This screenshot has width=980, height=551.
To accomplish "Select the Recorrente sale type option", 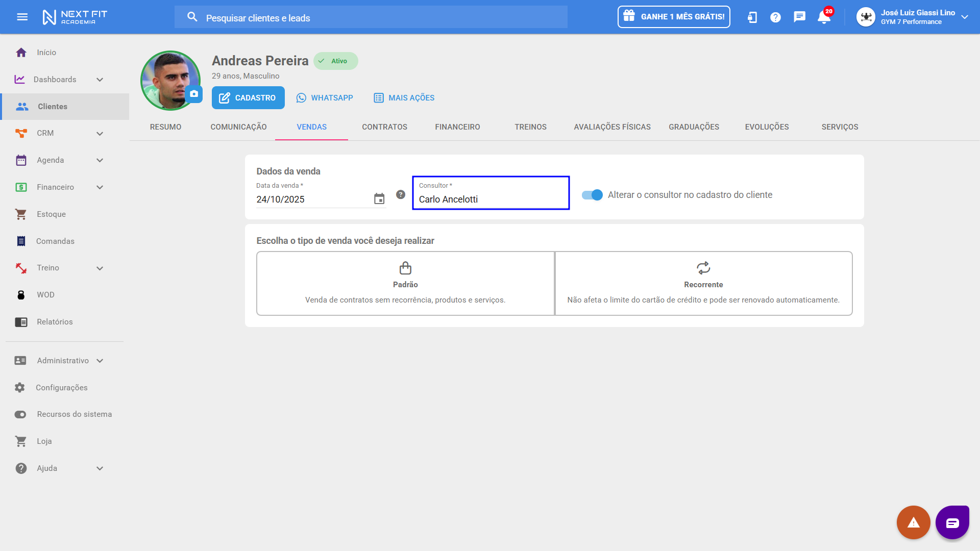I will pos(703,283).
